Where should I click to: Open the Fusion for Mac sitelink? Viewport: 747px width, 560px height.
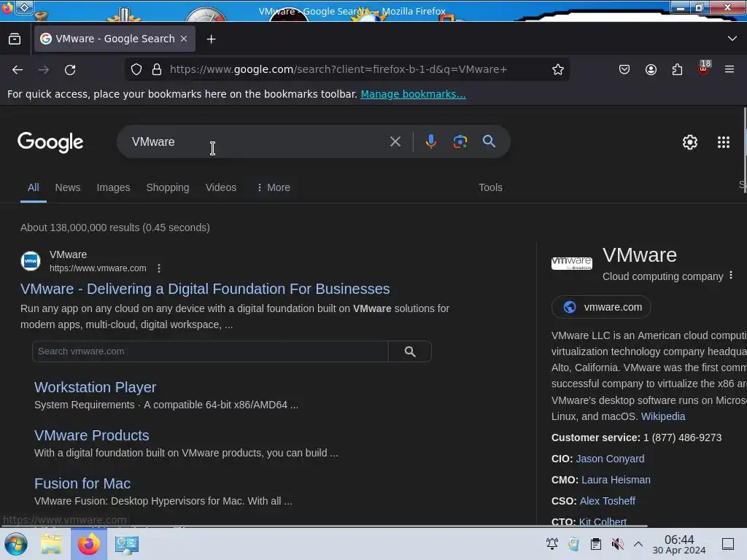click(x=82, y=484)
